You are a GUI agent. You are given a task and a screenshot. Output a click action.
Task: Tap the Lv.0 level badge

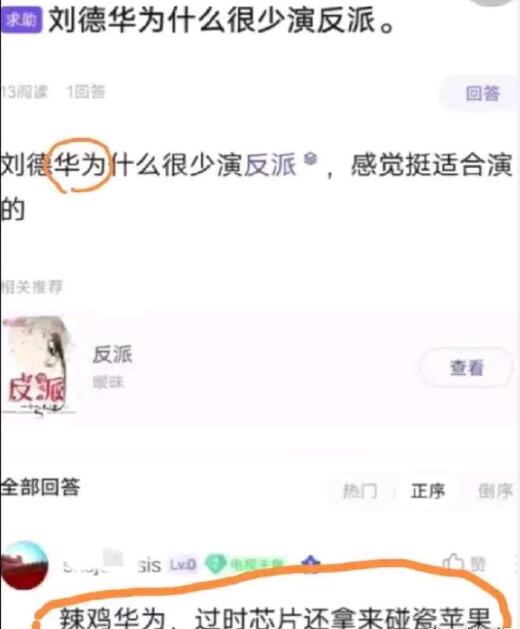pos(183,565)
